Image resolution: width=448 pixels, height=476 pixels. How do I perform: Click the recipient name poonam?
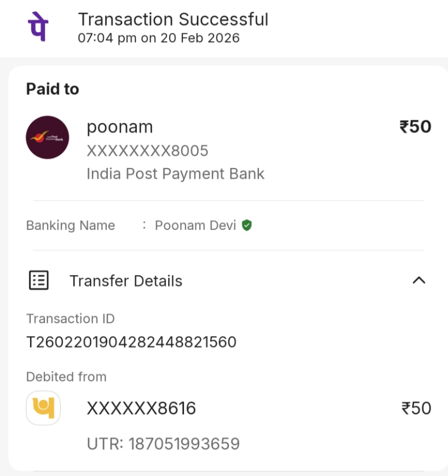pos(120,127)
